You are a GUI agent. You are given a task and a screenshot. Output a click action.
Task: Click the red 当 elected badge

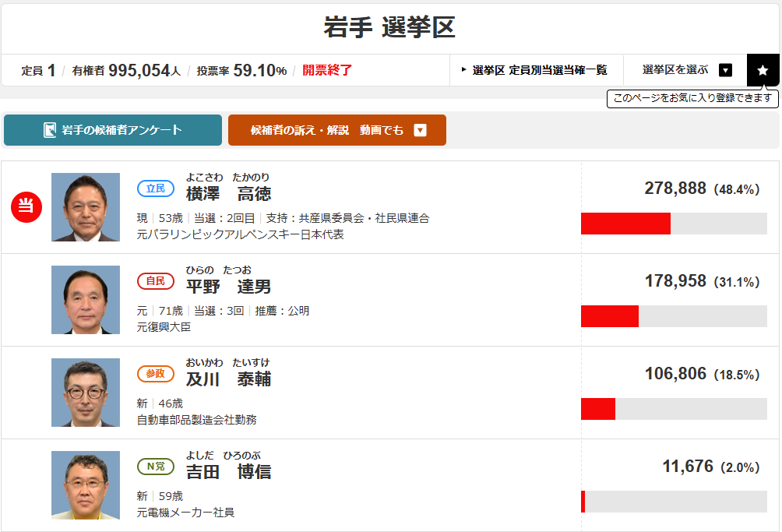(26, 206)
